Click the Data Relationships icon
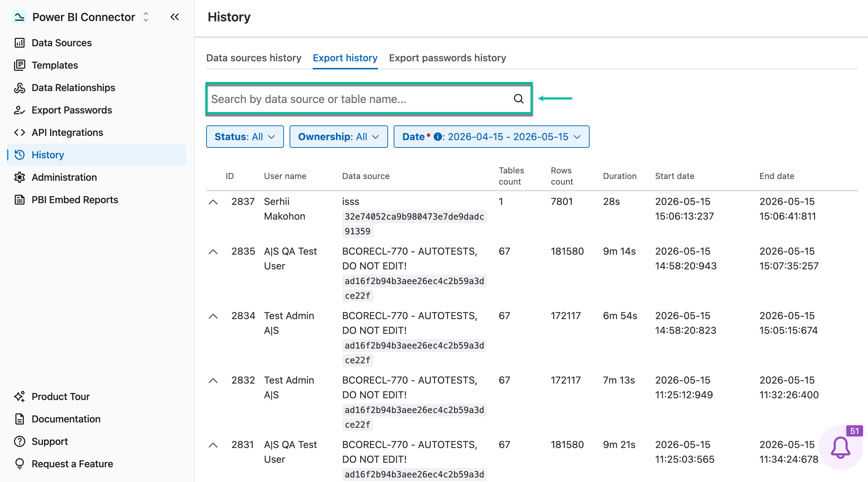The image size is (868, 482). click(20, 88)
